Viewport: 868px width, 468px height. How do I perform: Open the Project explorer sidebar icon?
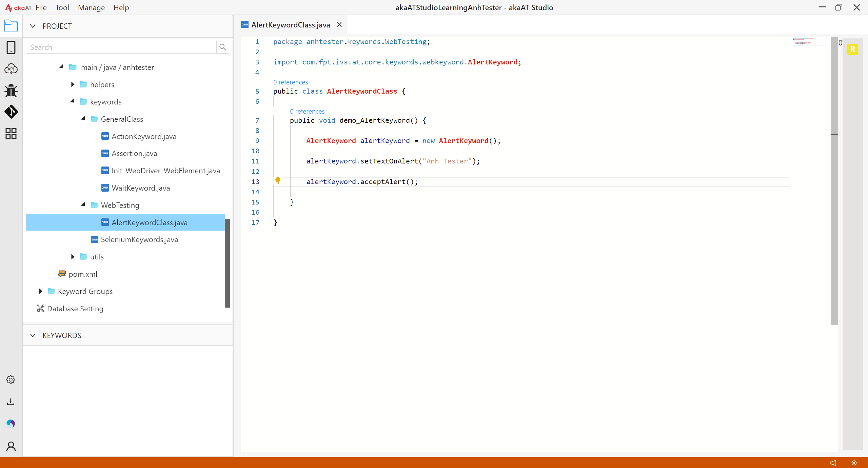11,26
